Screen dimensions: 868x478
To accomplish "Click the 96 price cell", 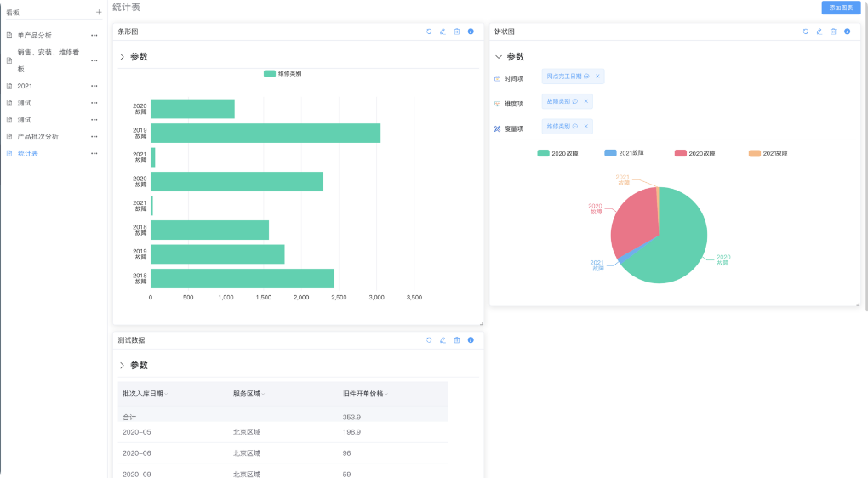I will [x=346, y=453].
